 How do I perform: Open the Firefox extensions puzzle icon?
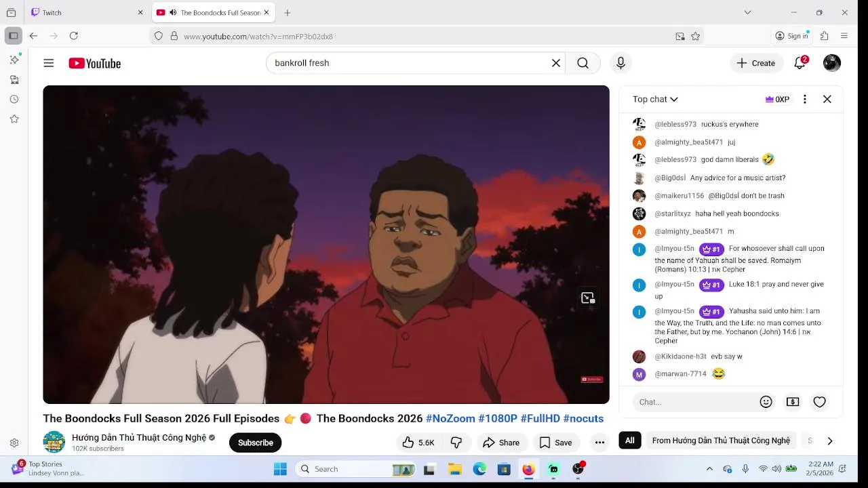point(825,36)
